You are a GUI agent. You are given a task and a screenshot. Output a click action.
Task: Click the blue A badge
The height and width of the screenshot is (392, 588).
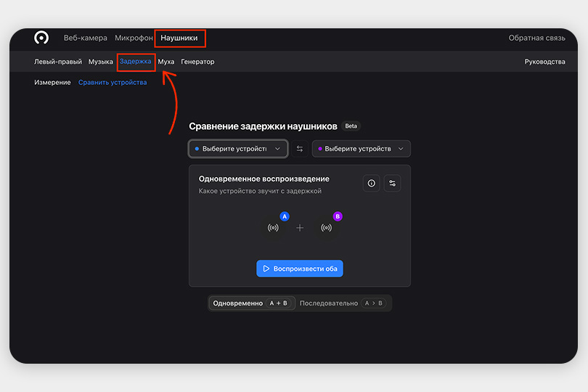coord(285,216)
